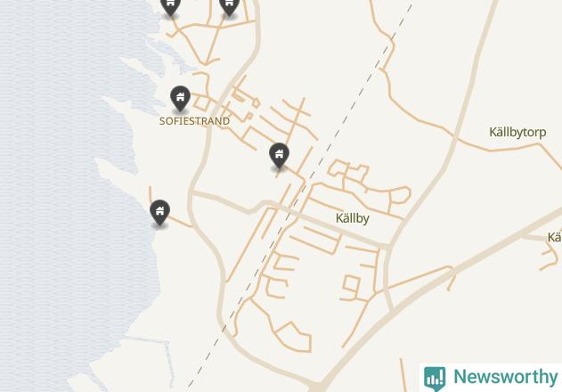
Task: Click the house marker above the SOFIESTRAND label
Action: pyautogui.click(x=180, y=98)
